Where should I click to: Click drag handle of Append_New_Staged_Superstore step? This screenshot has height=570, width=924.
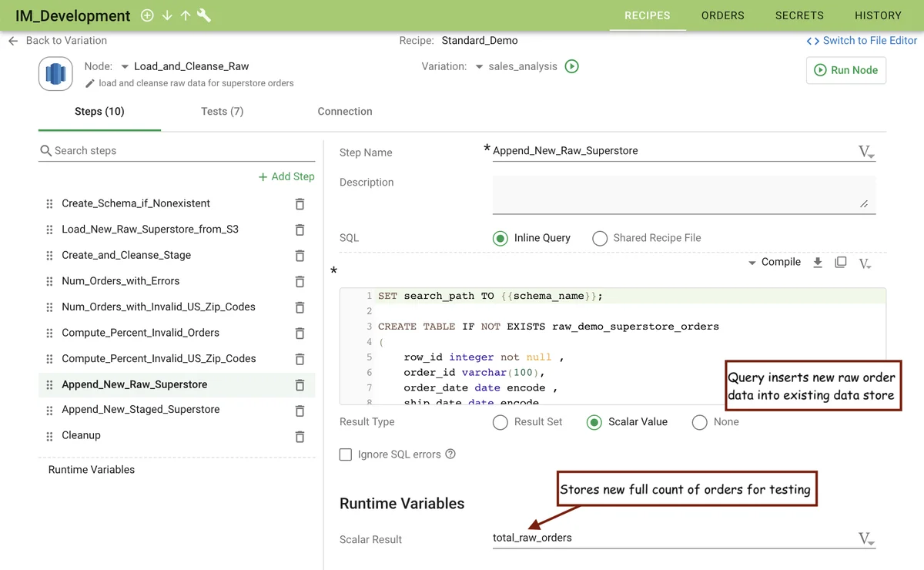49,410
